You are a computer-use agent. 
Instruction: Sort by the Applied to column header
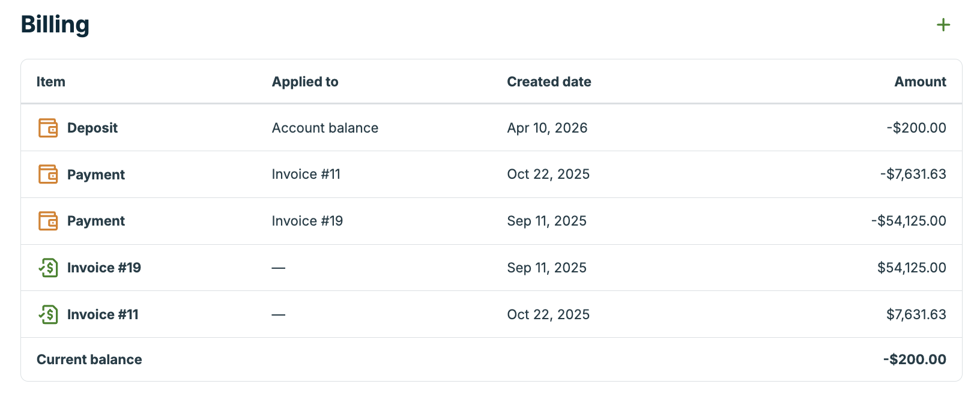point(305,82)
